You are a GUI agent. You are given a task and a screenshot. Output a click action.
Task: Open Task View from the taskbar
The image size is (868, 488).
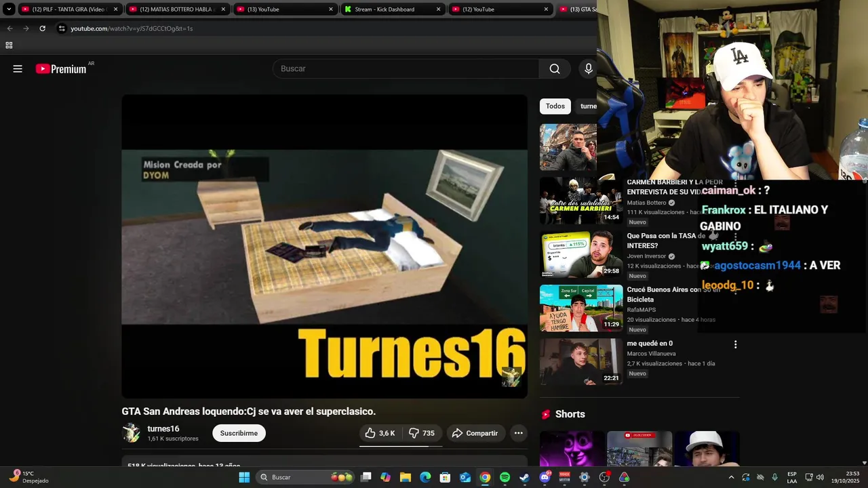coord(366,477)
